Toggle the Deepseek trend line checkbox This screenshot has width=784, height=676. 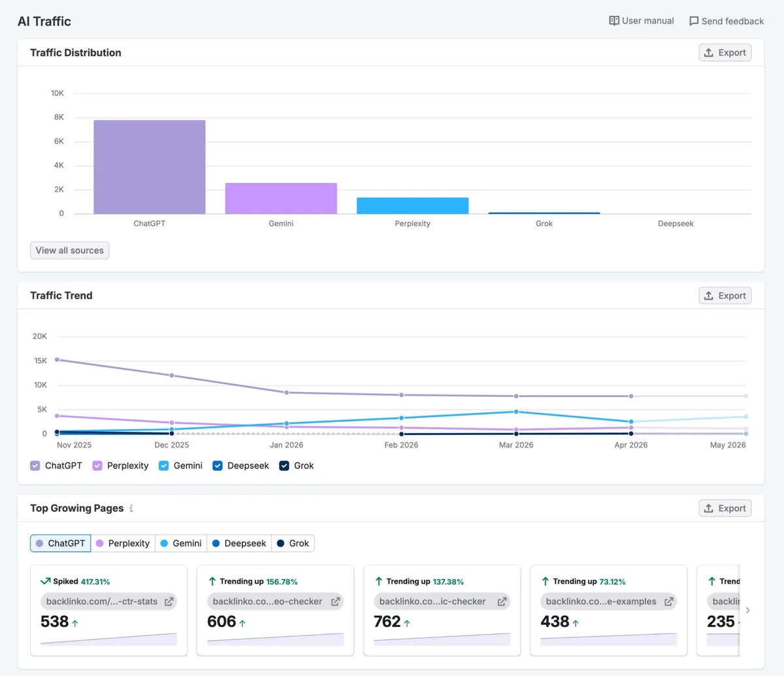pyautogui.click(x=218, y=466)
